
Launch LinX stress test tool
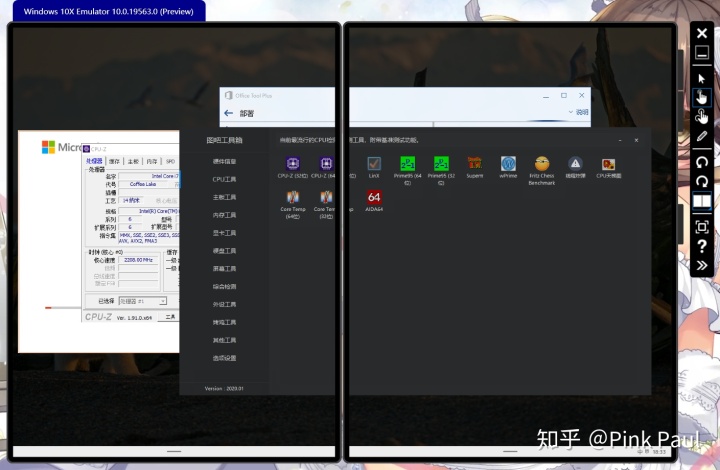[374, 168]
